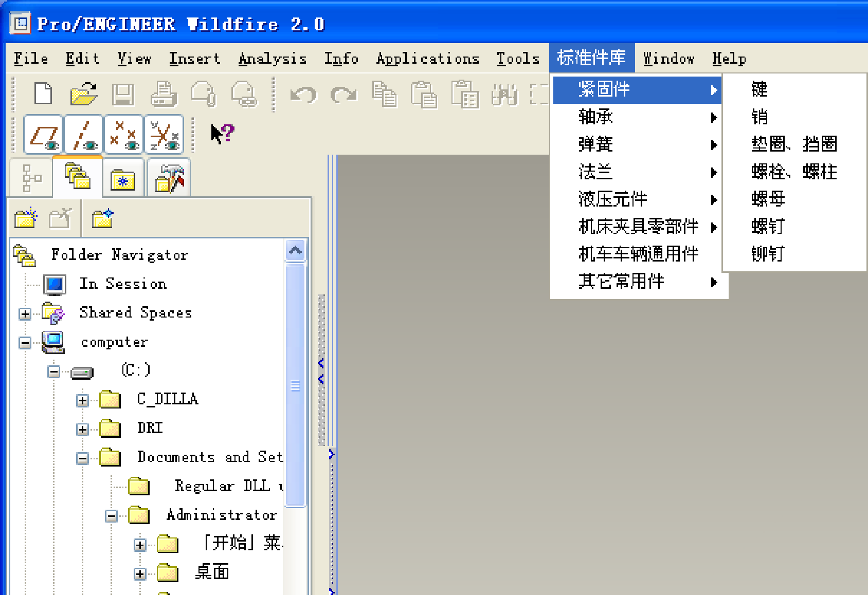
Task: Select 液压元件 in the dropdown menu
Action: (x=638, y=199)
